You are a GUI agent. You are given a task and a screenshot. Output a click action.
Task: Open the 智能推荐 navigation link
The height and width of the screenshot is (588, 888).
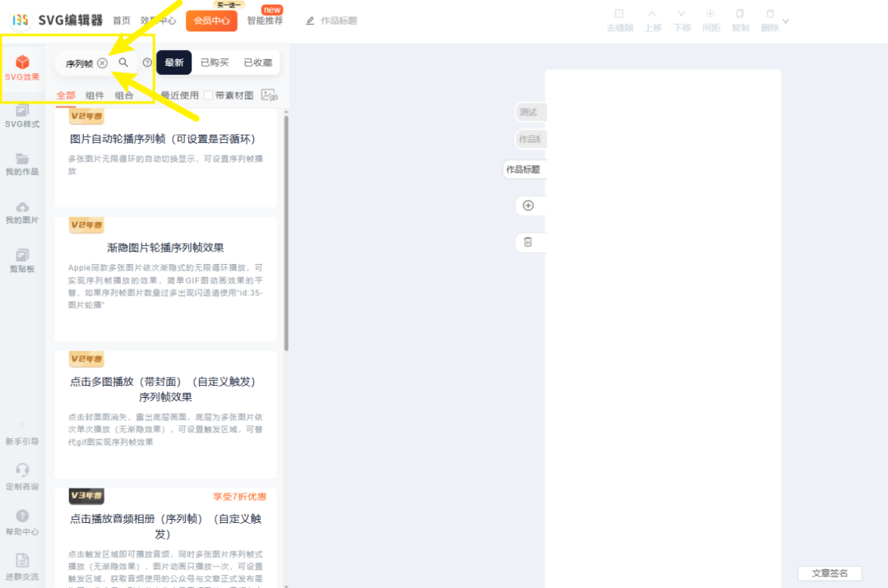pos(265,21)
